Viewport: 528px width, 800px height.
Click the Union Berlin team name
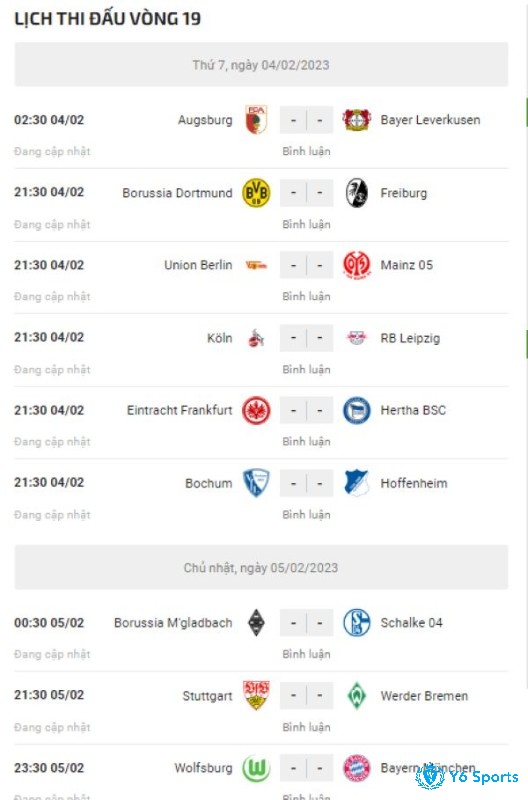click(x=198, y=265)
